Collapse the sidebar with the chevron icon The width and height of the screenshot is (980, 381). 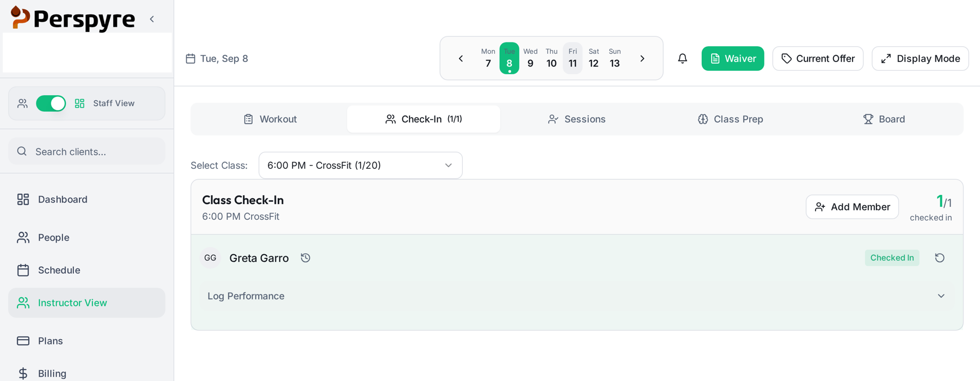tap(152, 19)
